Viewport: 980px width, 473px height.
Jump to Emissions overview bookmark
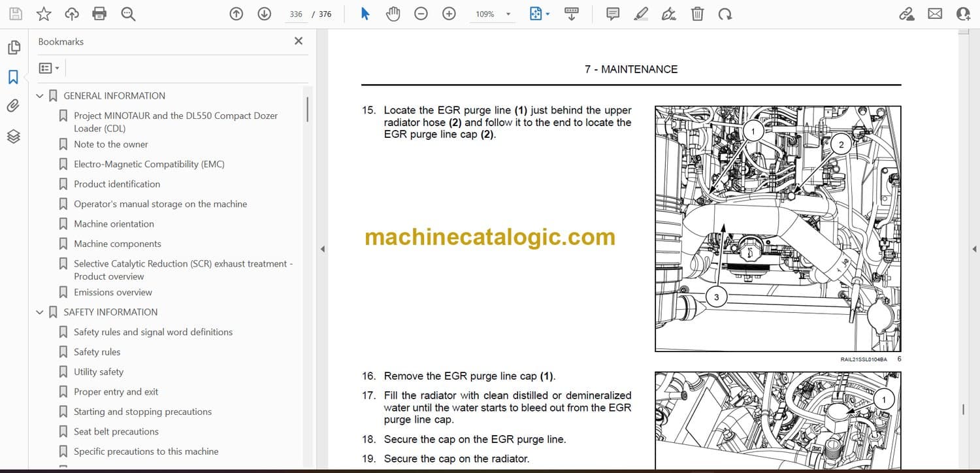112,292
